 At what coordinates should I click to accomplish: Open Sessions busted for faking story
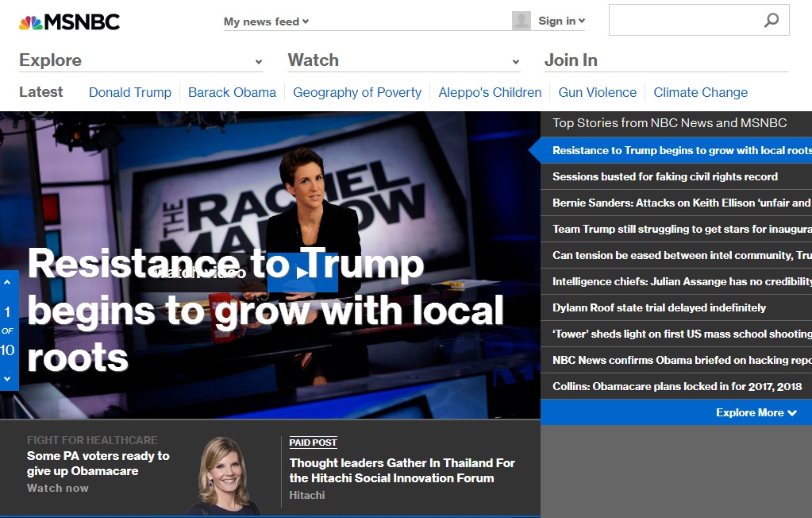click(x=676, y=176)
